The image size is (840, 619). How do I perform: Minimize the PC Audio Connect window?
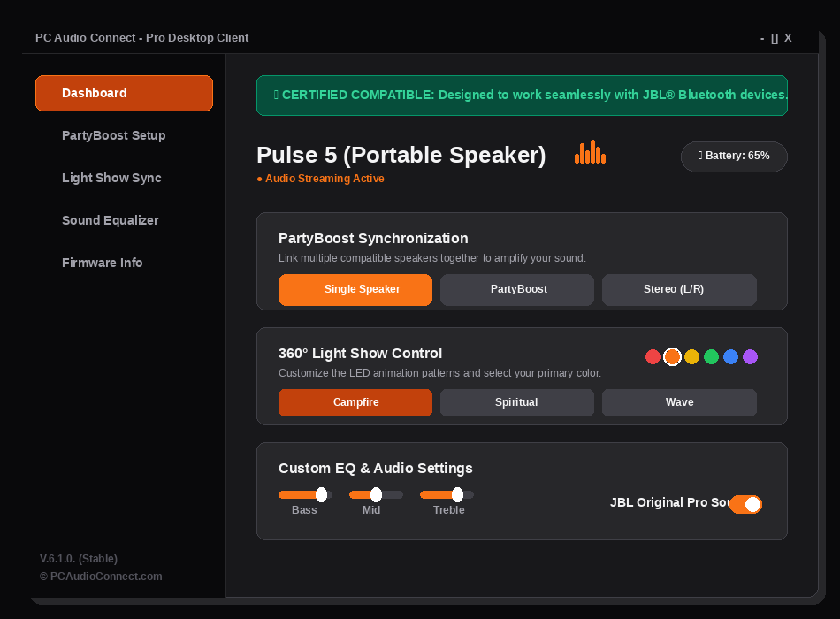point(762,39)
